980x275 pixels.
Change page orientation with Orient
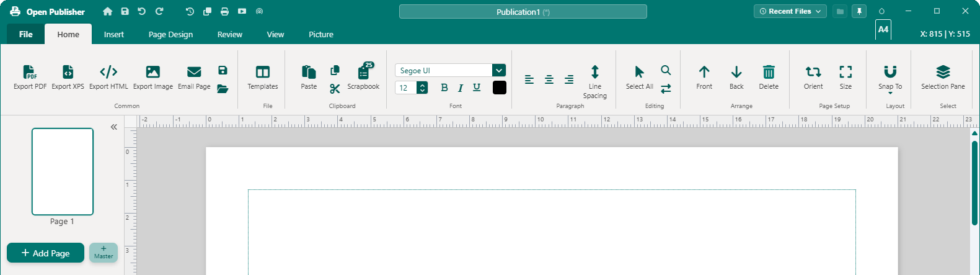[813, 77]
